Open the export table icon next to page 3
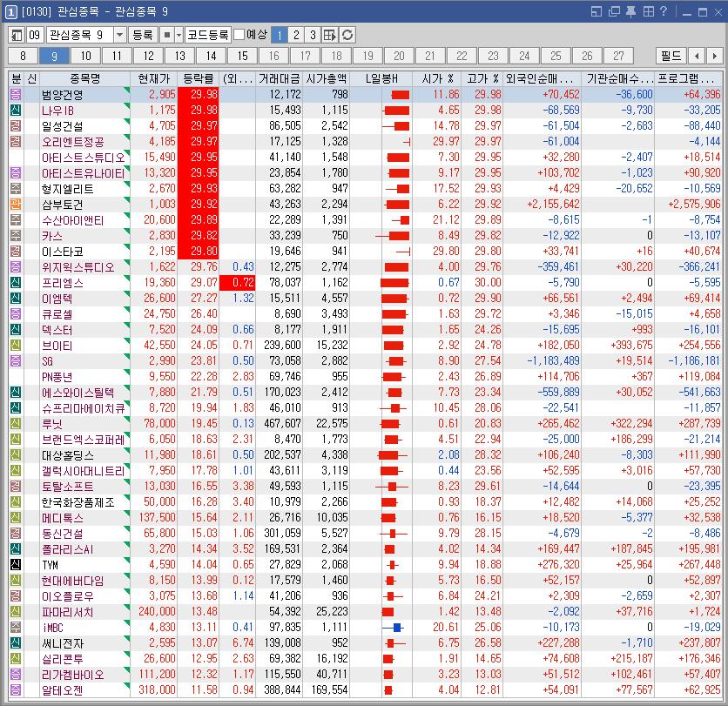The height and width of the screenshot is (706, 728). pyautogui.click(x=329, y=36)
